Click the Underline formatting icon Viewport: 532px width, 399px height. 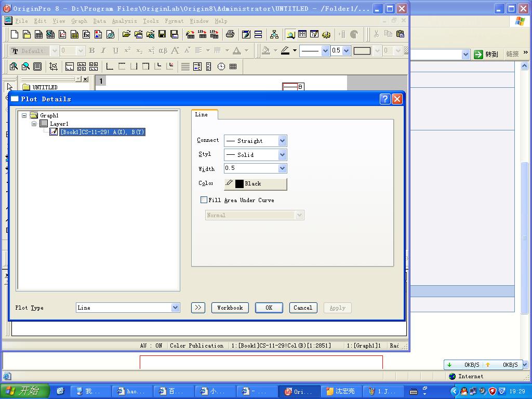[116, 51]
